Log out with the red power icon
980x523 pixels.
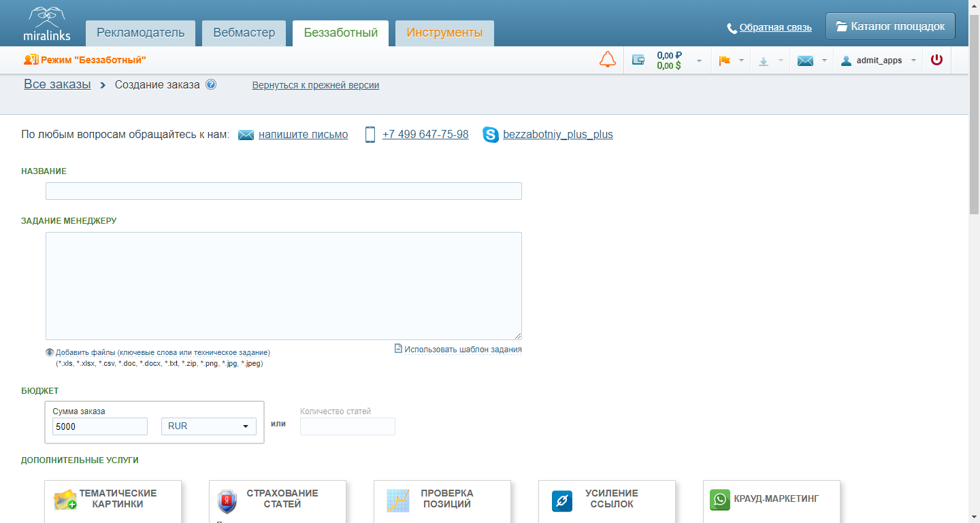click(x=937, y=60)
